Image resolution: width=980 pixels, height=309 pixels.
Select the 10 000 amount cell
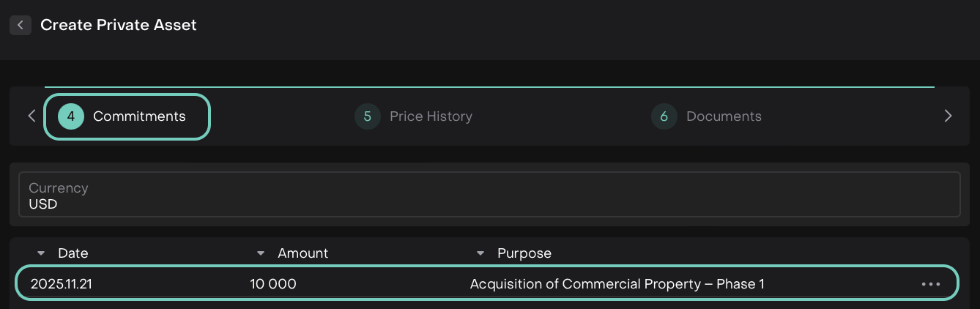coord(273,284)
